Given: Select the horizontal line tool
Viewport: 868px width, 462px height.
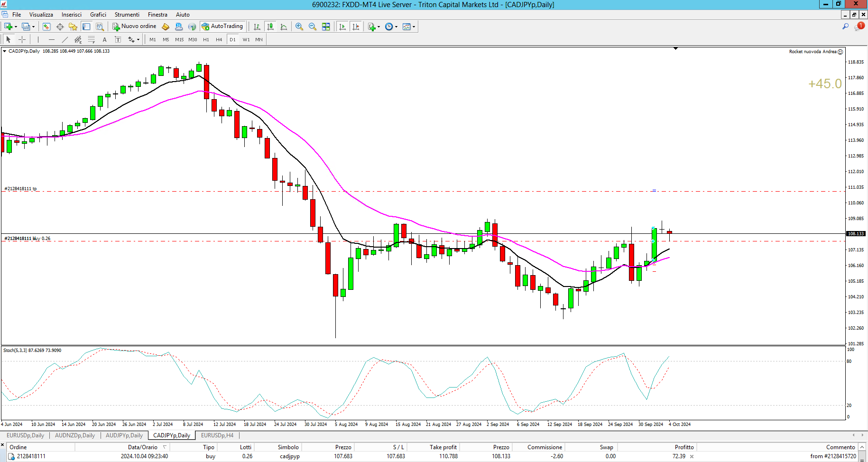Looking at the screenshot, I should point(51,39).
